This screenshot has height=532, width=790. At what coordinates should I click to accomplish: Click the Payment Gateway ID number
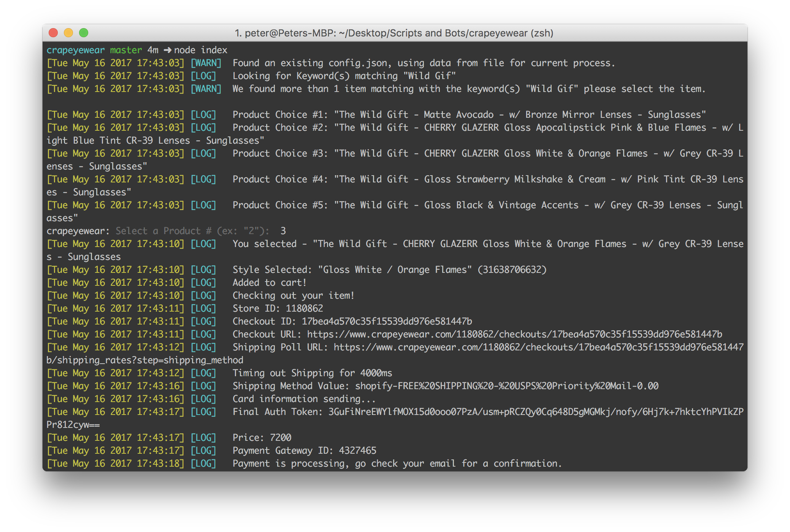pos(357,451)
